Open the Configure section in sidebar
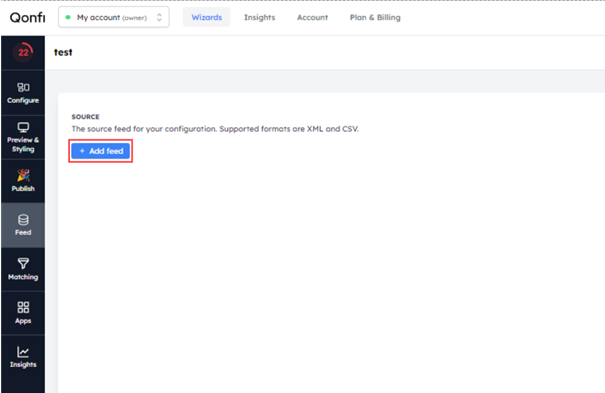605x393 pixels. (23, 93)
